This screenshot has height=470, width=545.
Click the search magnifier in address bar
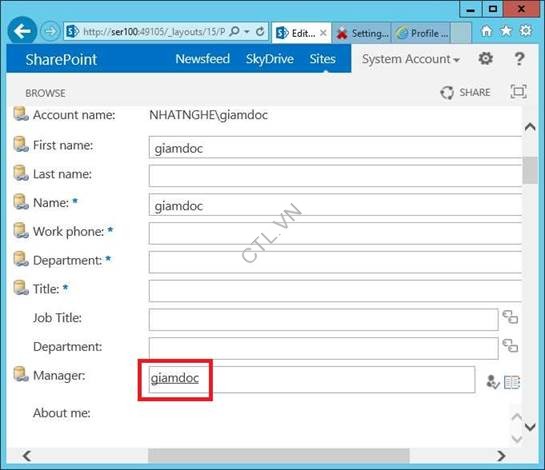pos(235,32)
